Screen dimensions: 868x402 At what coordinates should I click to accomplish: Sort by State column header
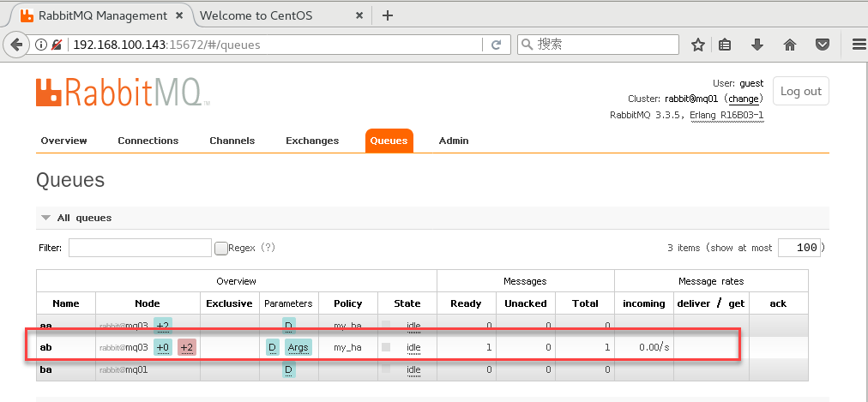[407, 303]
